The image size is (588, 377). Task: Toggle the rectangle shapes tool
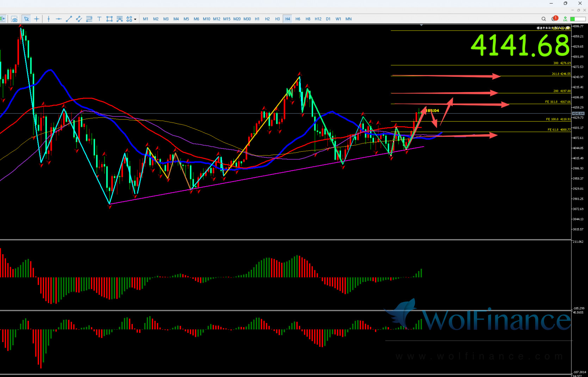110,19
